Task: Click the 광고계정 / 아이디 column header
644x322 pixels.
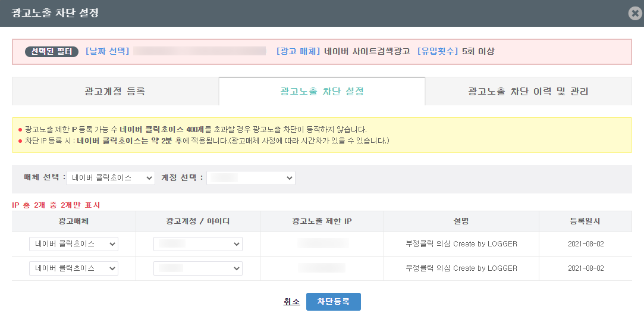Action: click(198, 221)
